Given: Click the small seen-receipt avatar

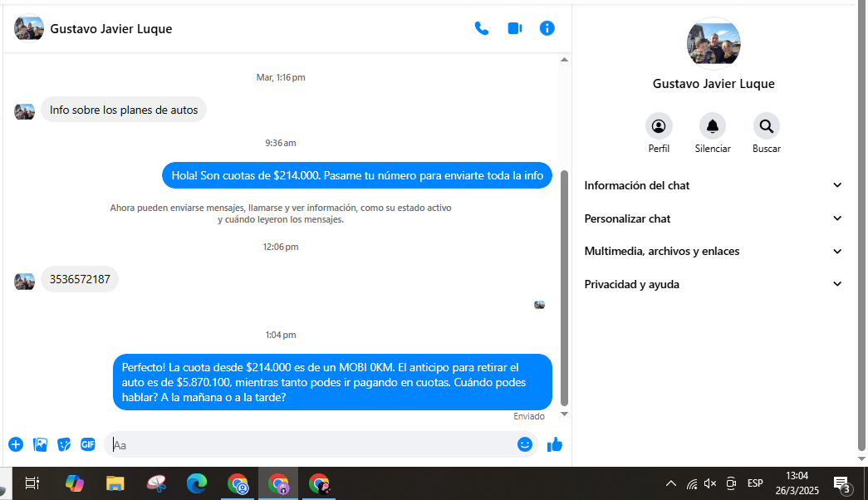Looking at the screenshot, I should coord(539,305).
